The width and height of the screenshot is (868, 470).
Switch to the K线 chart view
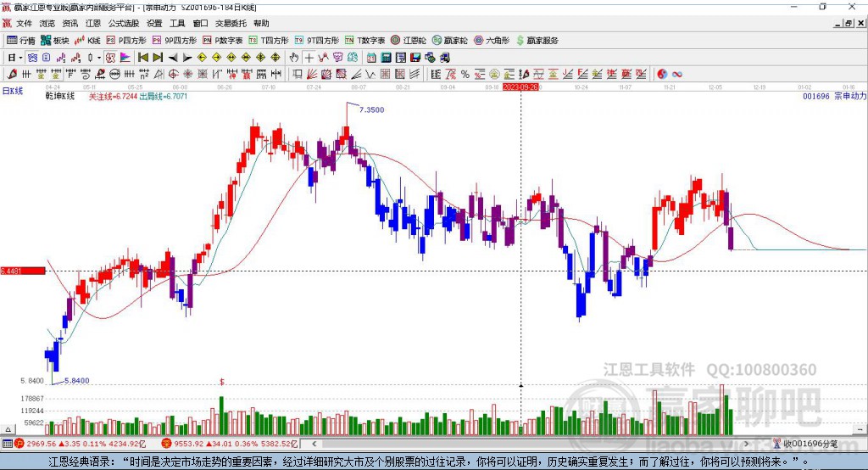87,41
